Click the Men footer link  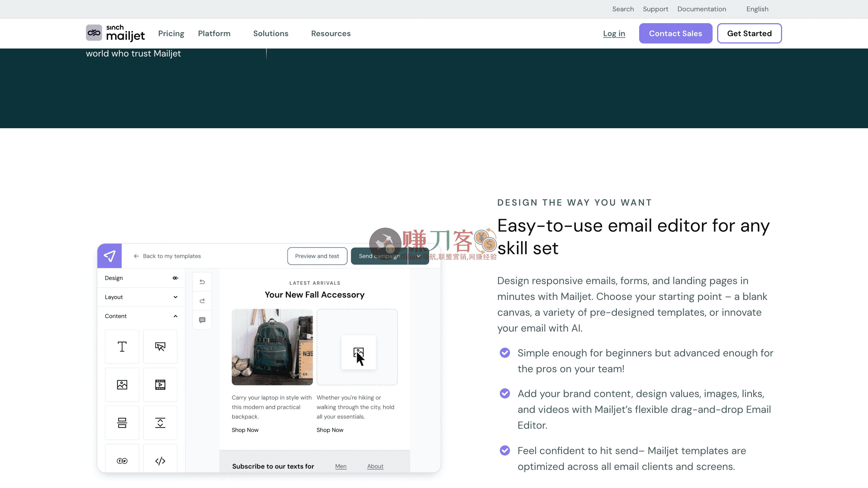341,466
